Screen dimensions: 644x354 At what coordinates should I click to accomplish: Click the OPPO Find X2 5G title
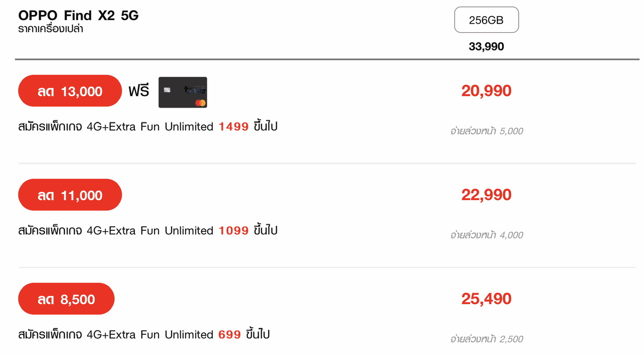point(78,16)
